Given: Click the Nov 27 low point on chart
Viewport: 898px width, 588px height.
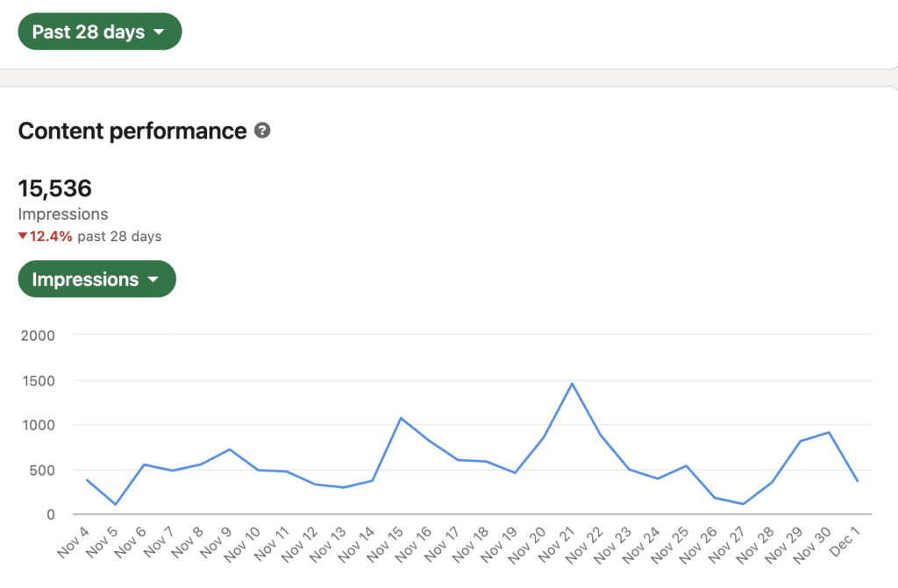Looking at the screenshot, I should (744, 504).
